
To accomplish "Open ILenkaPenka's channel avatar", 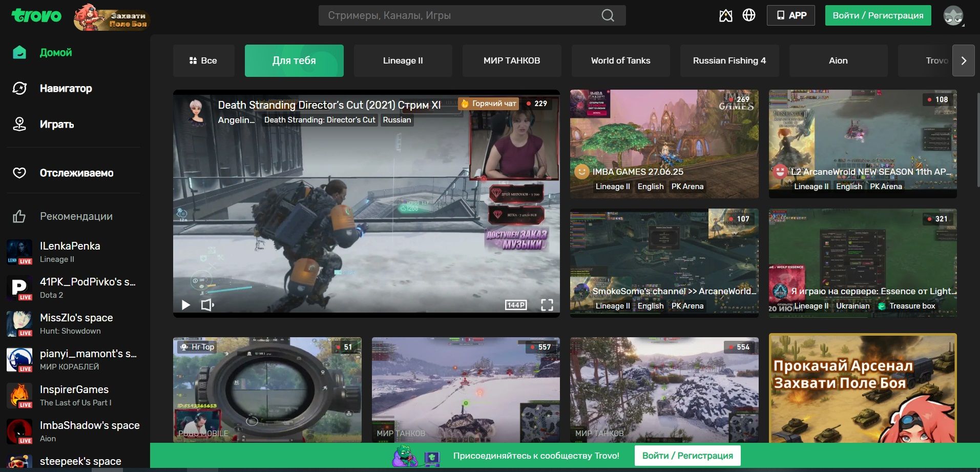I will (x=19, y=252).
